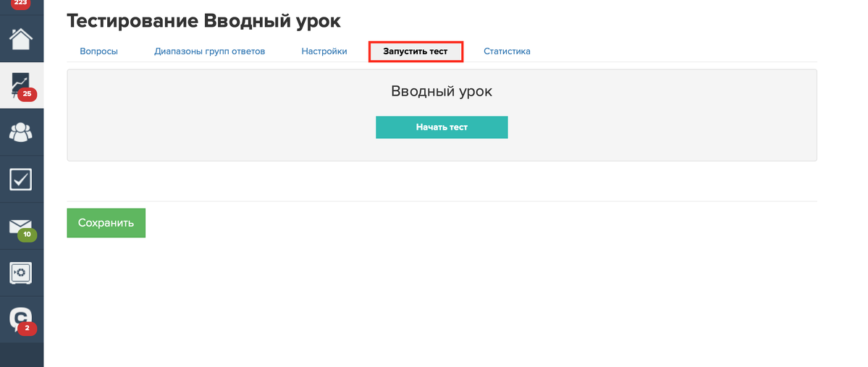Viewport: 868px width, 367px height.
Task: Open the home icon in sidebar
Action: click(x=21, y=39)
